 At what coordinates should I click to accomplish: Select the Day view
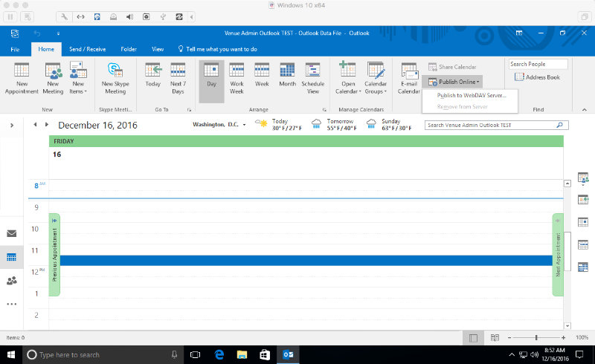coord(211,81)
